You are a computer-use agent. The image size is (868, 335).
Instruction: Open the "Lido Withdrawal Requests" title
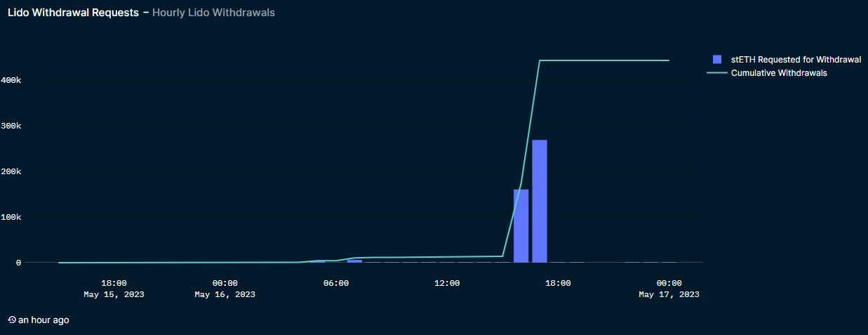pos(73,13)
